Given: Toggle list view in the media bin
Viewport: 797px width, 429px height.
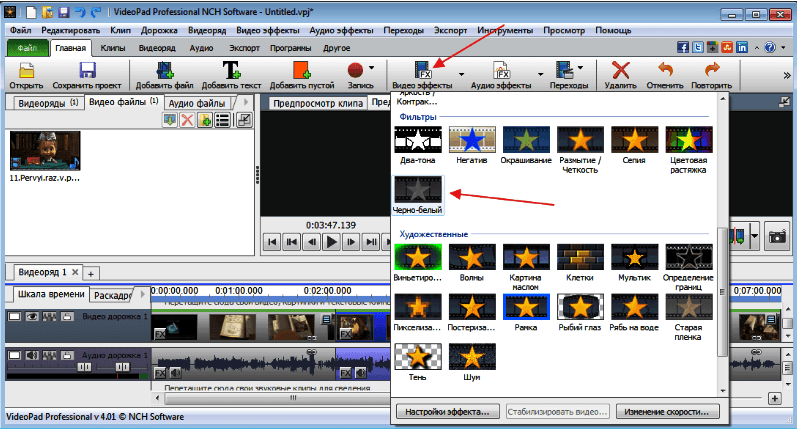Looking at the screenshot, I should point(223,120).
